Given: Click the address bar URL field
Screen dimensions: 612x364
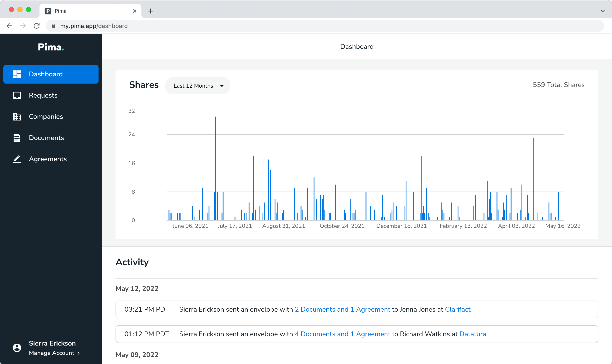Looking at the screenshot, I should click(325, 26).
